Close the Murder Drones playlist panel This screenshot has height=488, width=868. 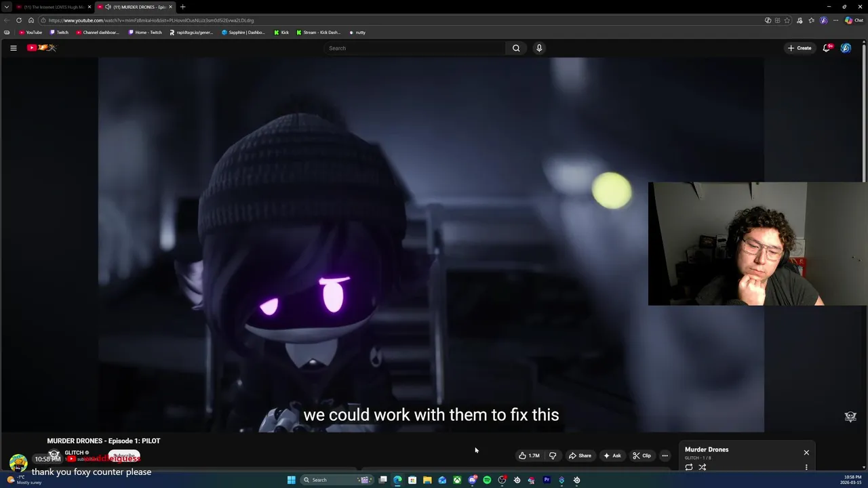pyautogui.click(x=806, y=452)
